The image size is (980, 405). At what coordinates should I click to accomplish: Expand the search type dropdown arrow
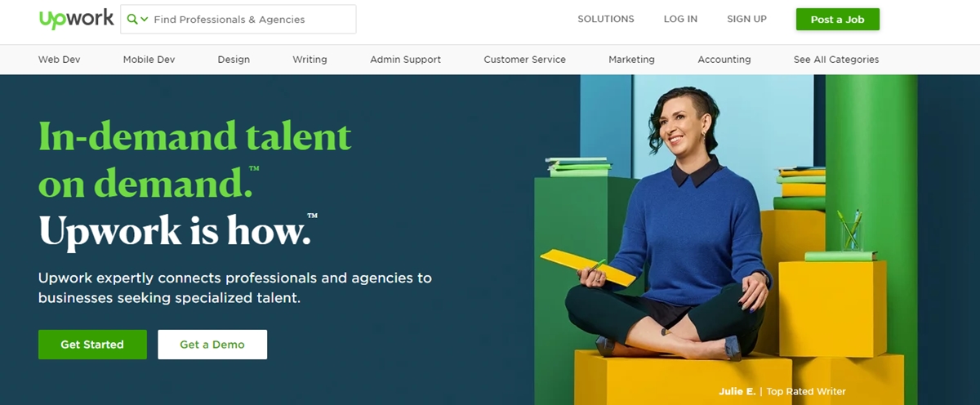144,20
